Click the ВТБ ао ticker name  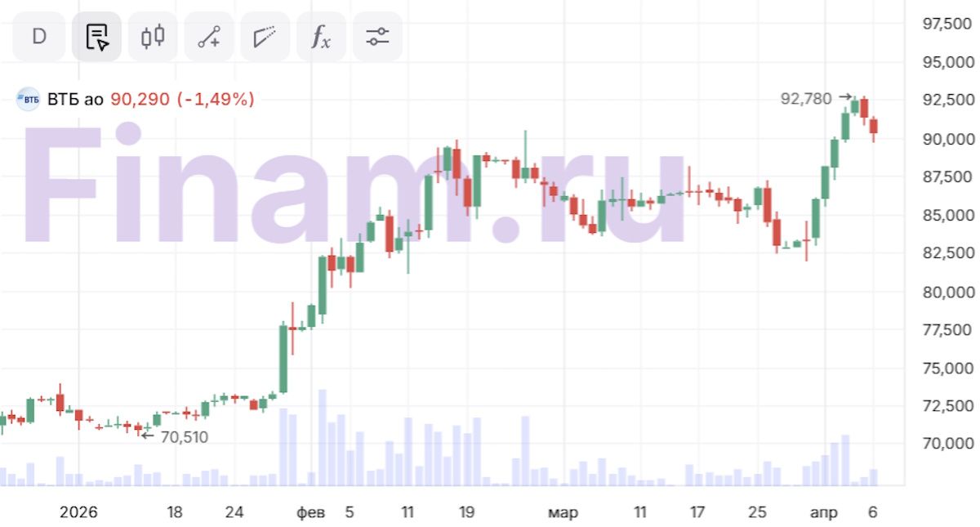(75, 100)
